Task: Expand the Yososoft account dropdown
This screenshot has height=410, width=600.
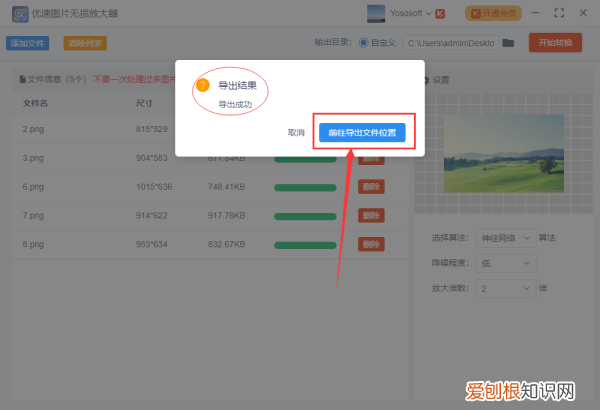Action: [429, 14]
